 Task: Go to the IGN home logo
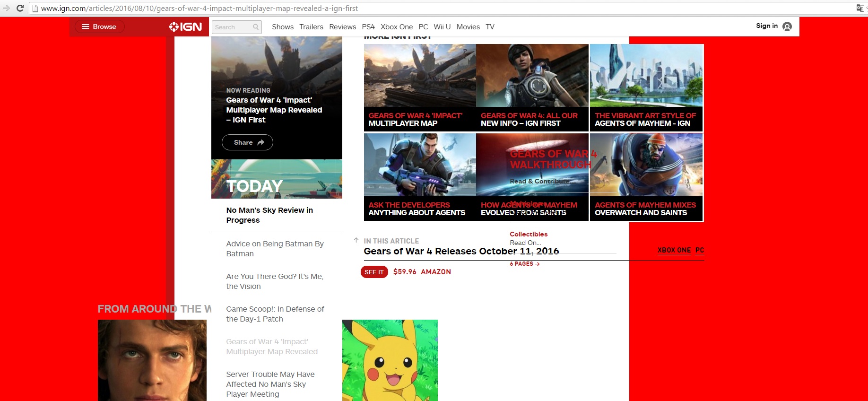(x=185, y=27)
